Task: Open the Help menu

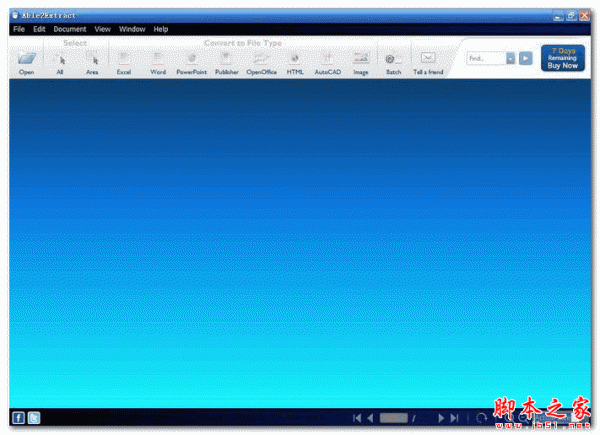Action: coord(161,29)
